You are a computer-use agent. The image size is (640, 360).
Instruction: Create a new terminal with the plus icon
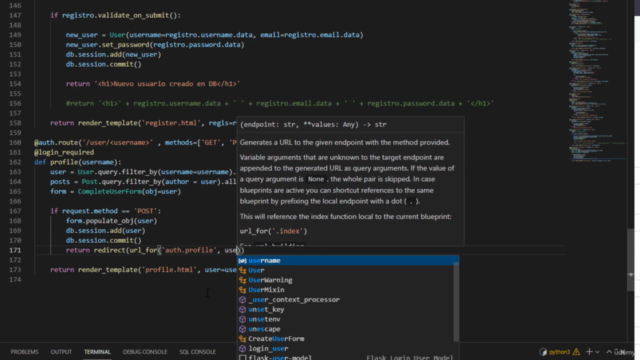coord(589,351)
